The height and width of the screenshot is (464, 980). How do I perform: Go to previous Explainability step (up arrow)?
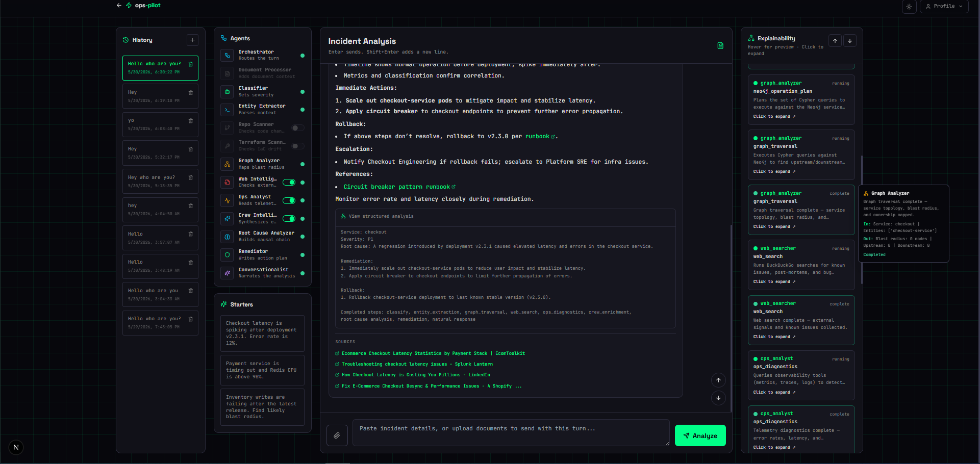[x=835, y=41]
